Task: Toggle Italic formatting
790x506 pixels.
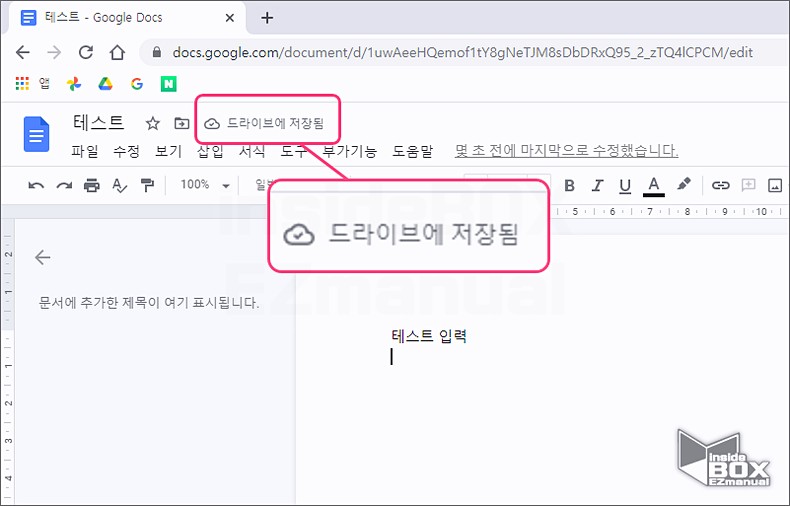Action: pyautogui.click(x=598, y=185)
